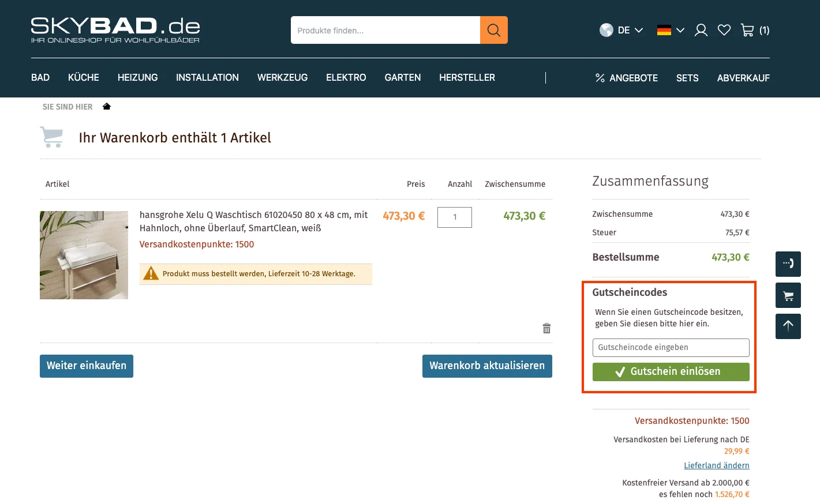Viewport: 820px width, 504px height.
Task: Open the GARTEN menu
Action: pyautogui.click(x=403, y=77)
